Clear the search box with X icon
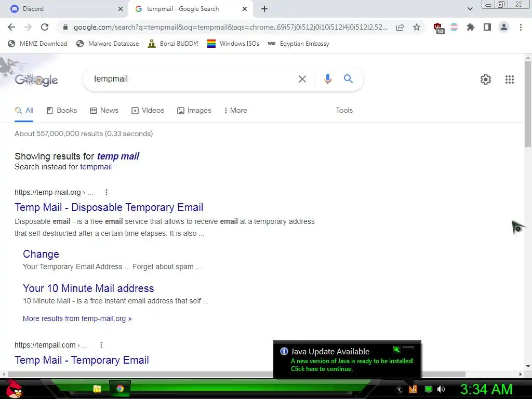The image size is (532, 399). point(302,79)
